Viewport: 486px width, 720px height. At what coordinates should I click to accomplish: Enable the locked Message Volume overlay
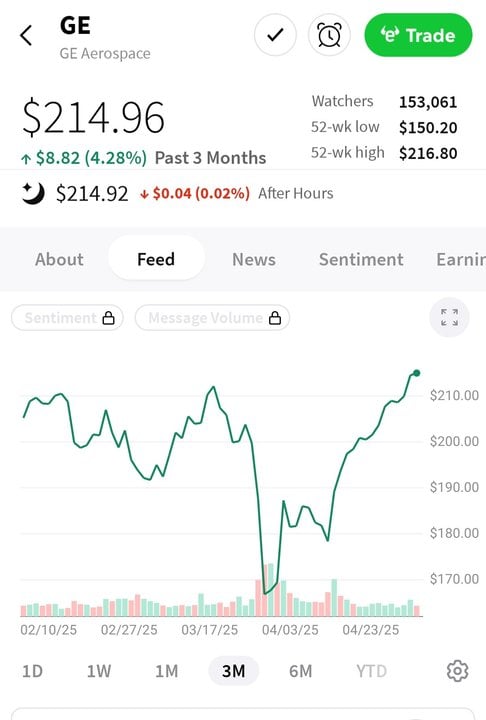coord(212,318)
